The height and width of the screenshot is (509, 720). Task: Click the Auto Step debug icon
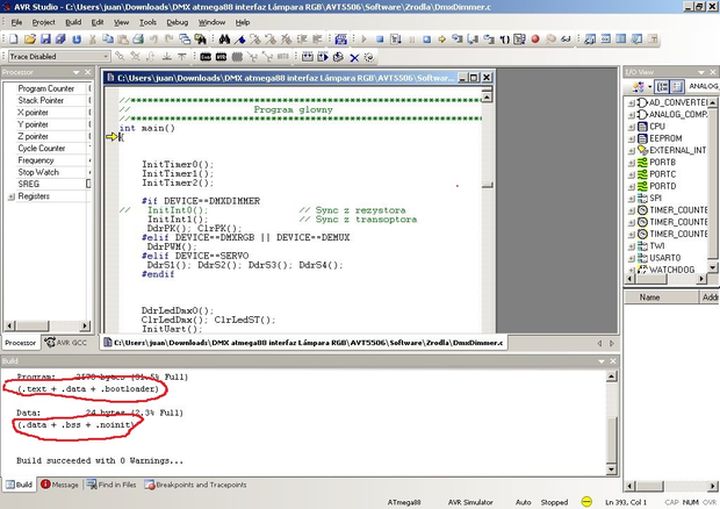point(519,40)
